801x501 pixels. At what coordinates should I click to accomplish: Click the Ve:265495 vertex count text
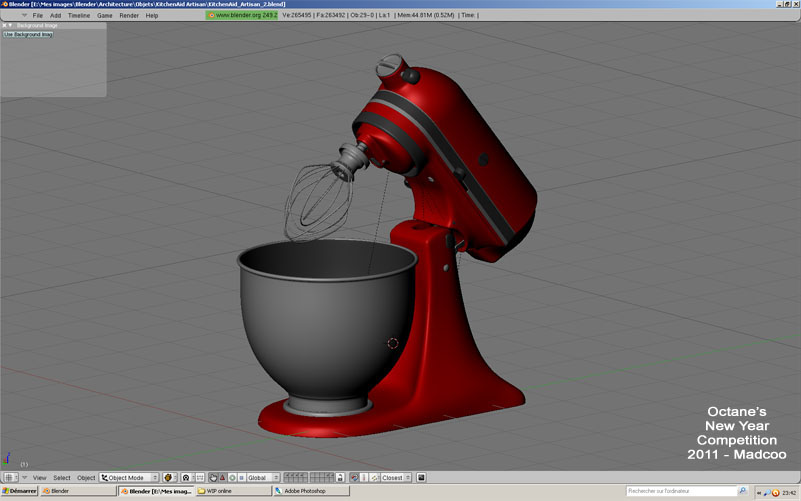tap(297, 15)
